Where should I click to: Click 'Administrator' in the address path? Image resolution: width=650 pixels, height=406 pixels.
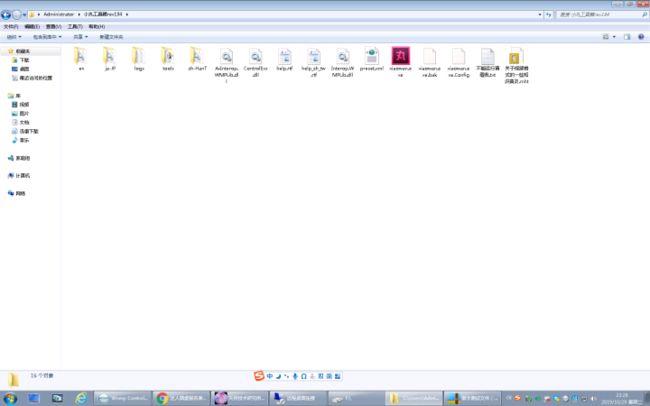58,15
